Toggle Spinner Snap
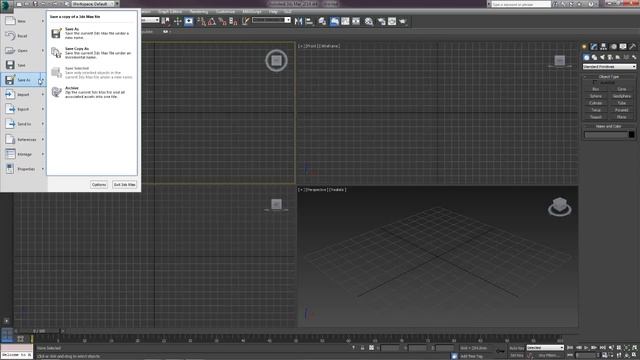Viewport: 640px width, 360px height. pyautogui.click(x=233, y=21)
